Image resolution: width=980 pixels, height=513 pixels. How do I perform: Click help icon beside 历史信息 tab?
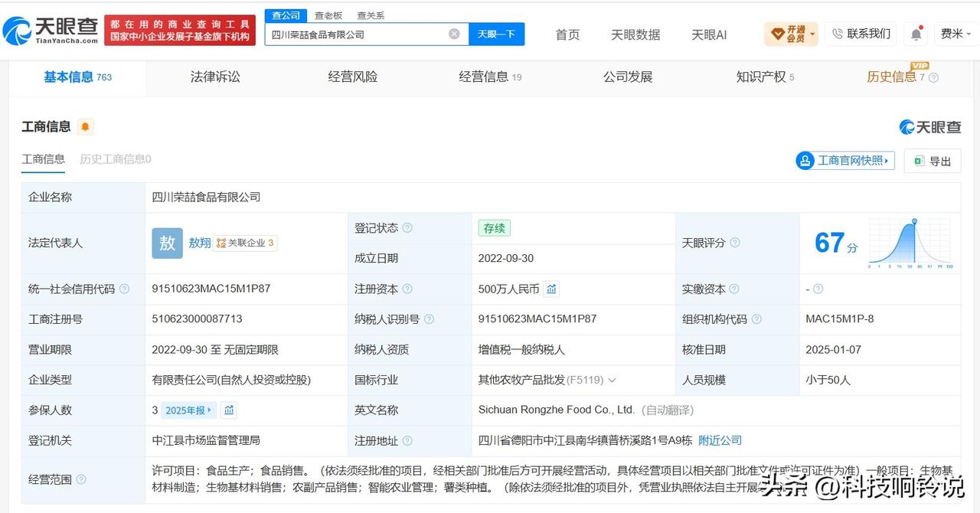[x=933, y=77]
